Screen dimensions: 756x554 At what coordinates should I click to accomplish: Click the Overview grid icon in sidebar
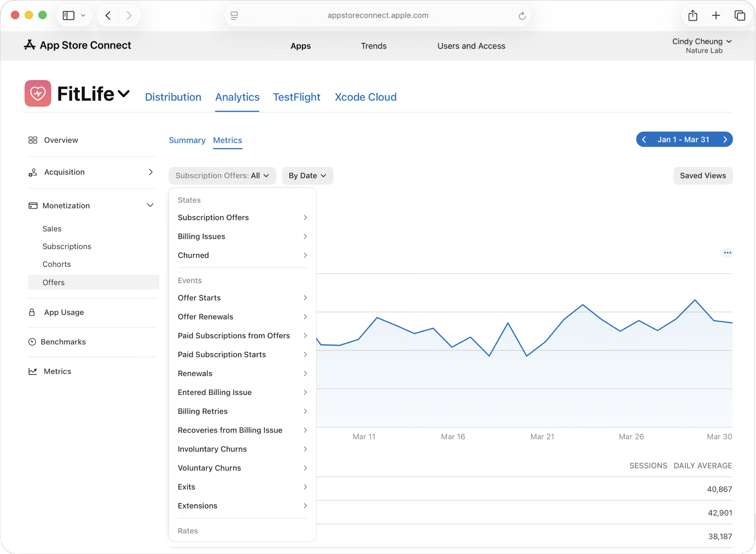click(x=33, y=140)
